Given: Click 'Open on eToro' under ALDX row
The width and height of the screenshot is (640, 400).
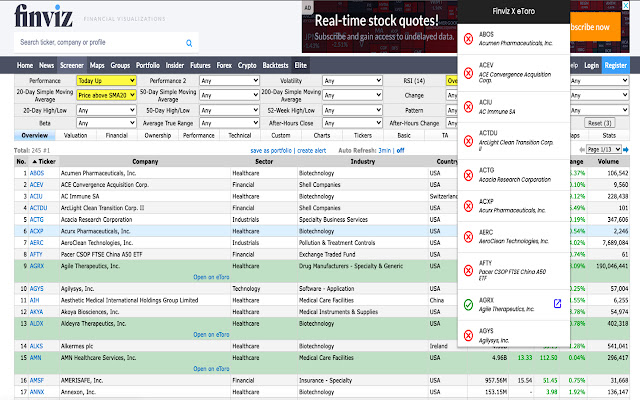Looking at the screenshot, I should 211,335.
